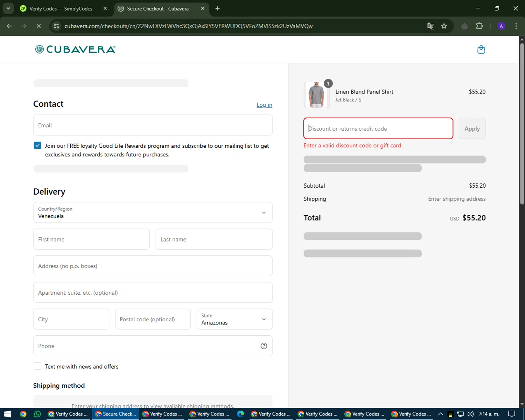View site information icon in address bar
The height and width of the screenshot is (420, 525).
coord(56,26)
